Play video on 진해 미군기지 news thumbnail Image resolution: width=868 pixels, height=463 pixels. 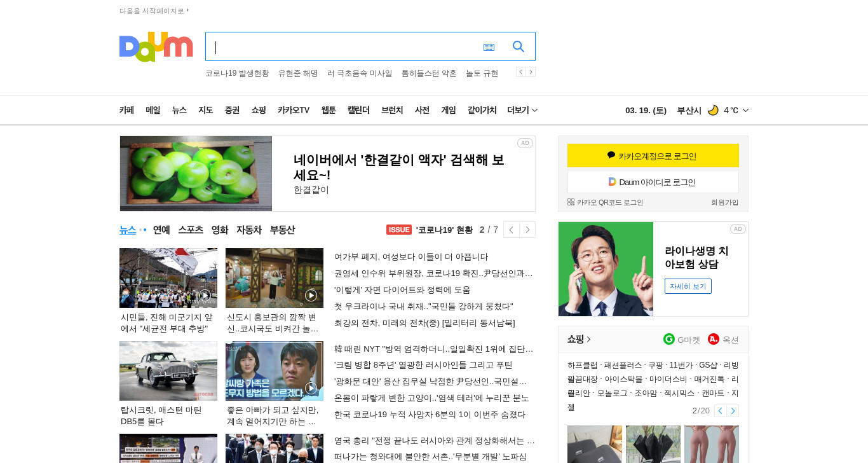click(x=205, y=295)
